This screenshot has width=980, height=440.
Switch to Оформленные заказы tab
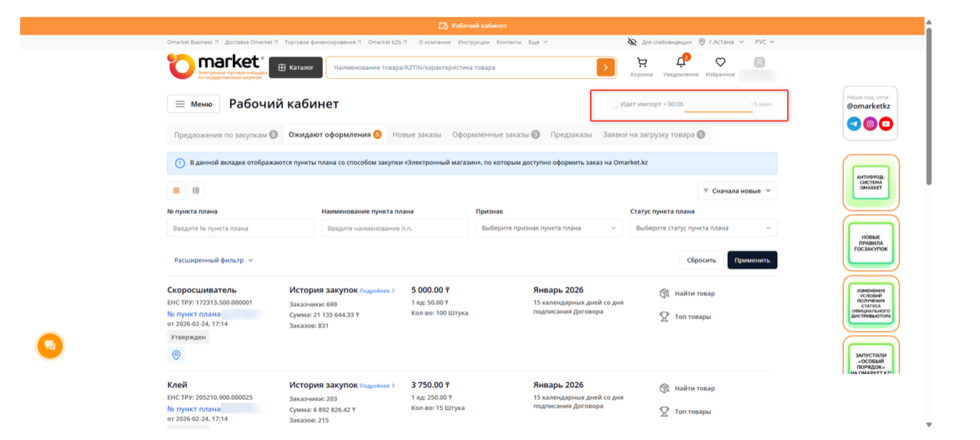[x=496, y=135]
